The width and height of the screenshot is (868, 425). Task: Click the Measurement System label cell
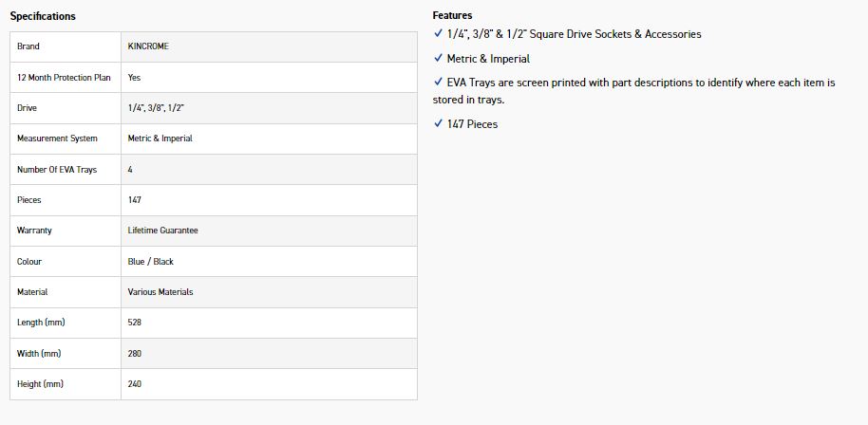[x=57, y=139]
